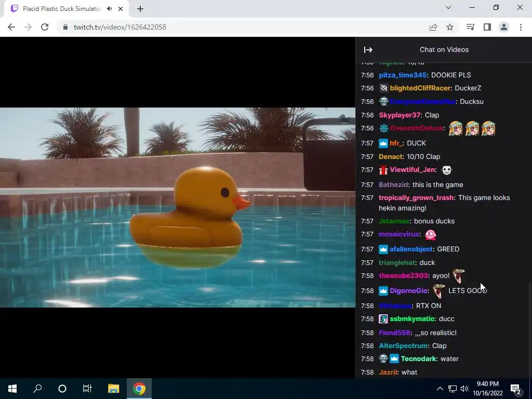Open the Chrome three-dot menu
This screenshot has width=532, height=399.
(521, 27)
